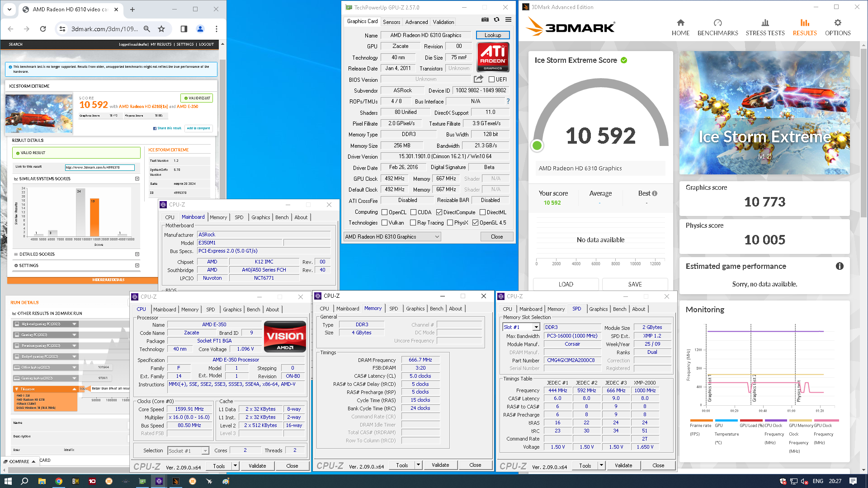The image size is (868, 488).
Task: Toggle the DirectML checkbox in GPU-Z
Action: [x=482, y=212]
